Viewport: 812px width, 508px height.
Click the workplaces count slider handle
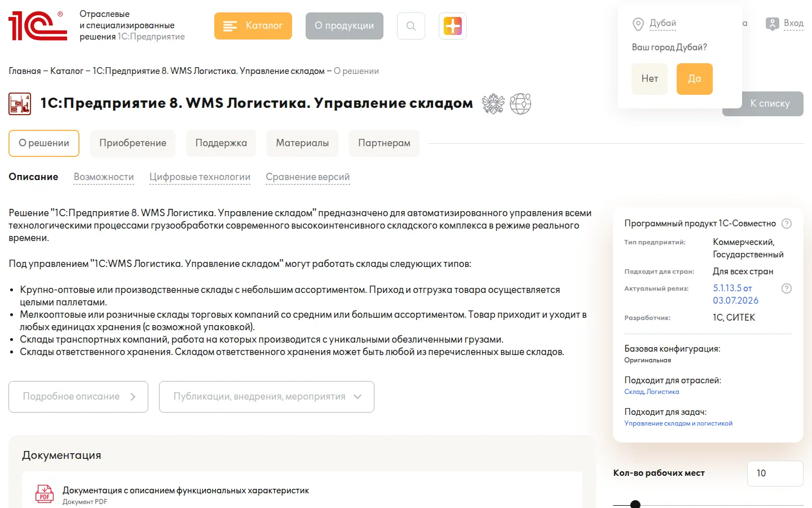636,505
